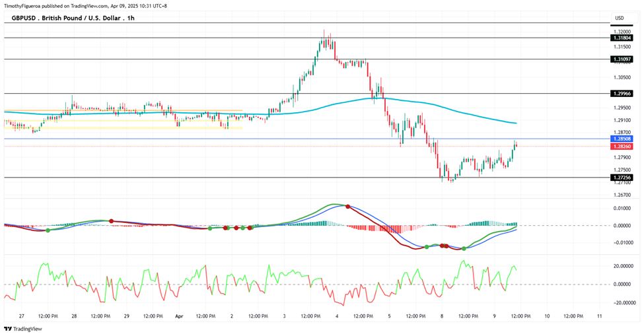Screen dimensions: 644x336
Task: Select the black 1.27256 price label
Action: point(622,178)
